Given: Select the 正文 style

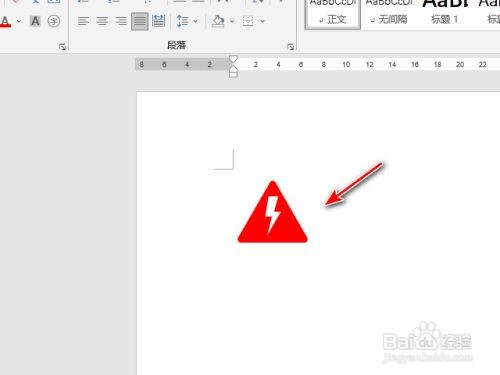Looking at the screenshot, I should click(x=333, y=13).
